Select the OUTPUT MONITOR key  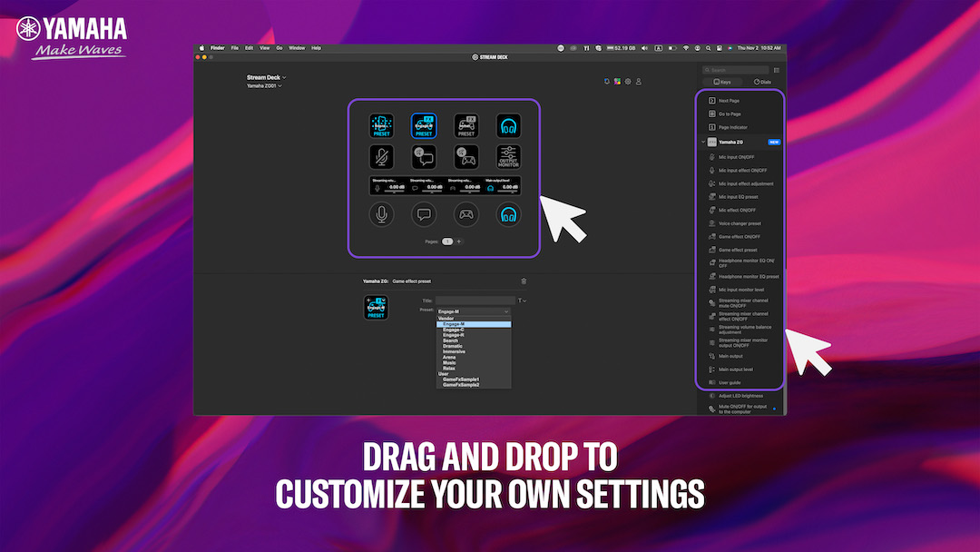click(x=508, y=157)
